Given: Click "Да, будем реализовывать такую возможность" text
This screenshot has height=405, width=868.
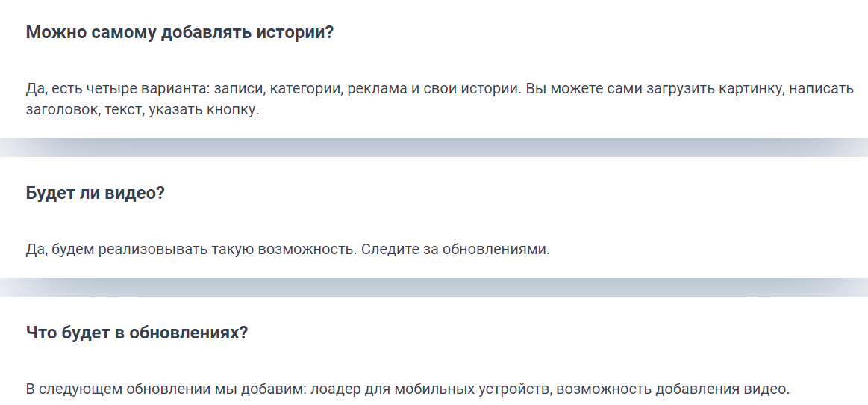Looking at the screenshot, I should pos(190,249).
